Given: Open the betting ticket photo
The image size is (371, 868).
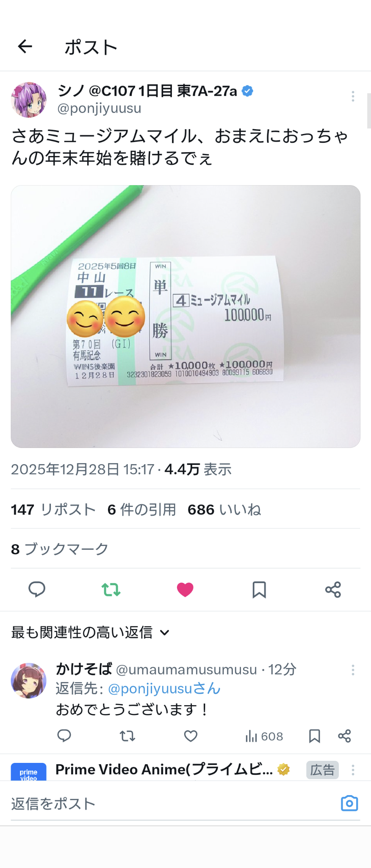Looking at the screenshot, I should (x=185, y=316).
